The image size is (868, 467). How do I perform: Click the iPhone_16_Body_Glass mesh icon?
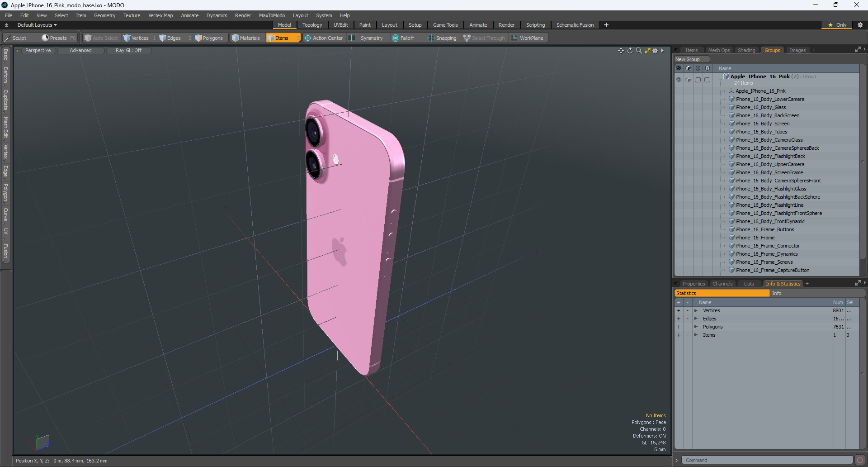[x=731, y=107]
